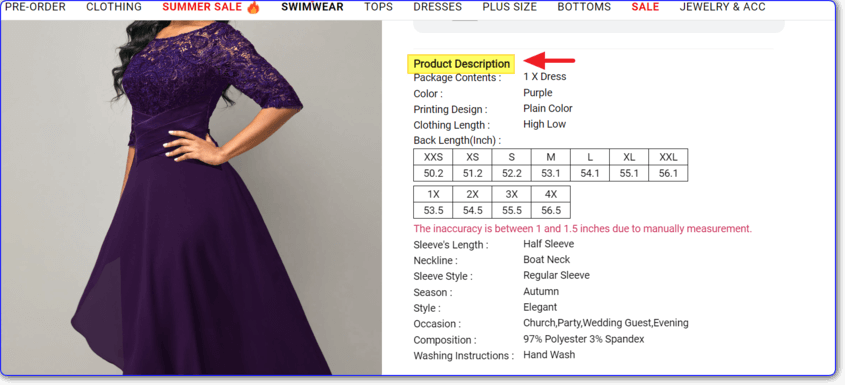The width and height of the screenshot is (845, 385).
Task: Select the XXS size header cell
Action: tap(433, 157)
